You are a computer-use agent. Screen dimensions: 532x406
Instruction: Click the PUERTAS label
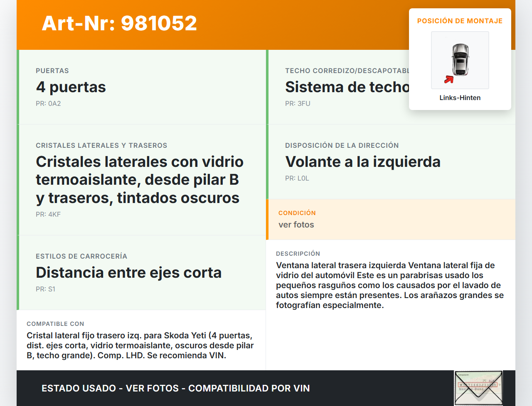point(52,71)
